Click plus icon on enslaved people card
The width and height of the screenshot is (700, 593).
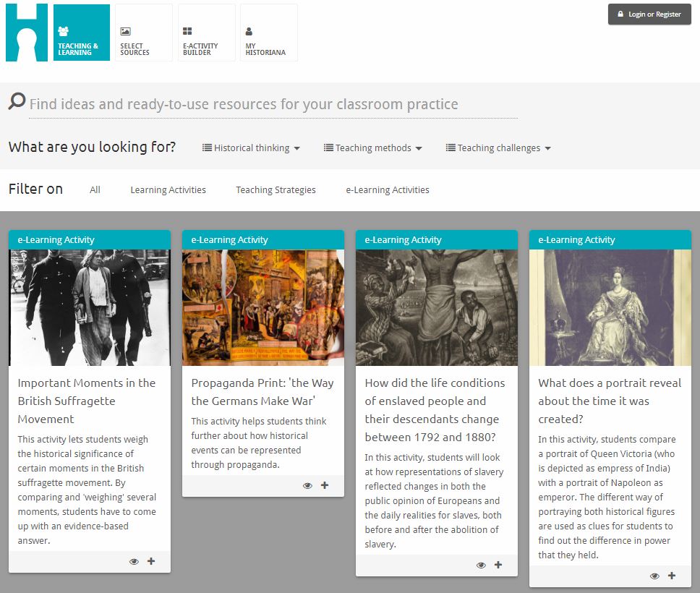click(x=498, y=565)
